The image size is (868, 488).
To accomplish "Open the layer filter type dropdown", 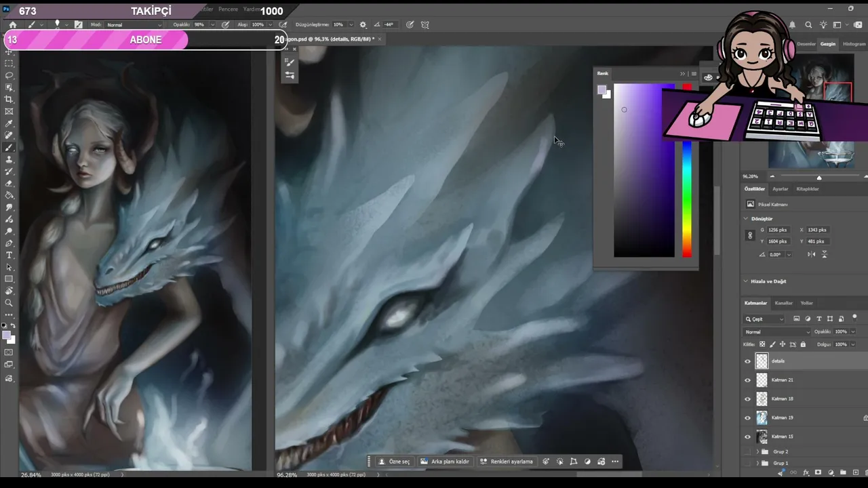I will click(x=764, y=319).
